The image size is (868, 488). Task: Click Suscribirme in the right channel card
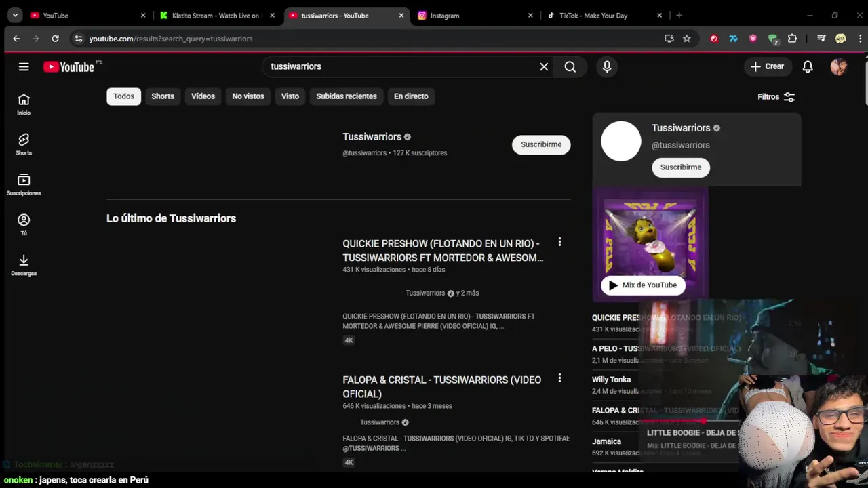point(681,167)
